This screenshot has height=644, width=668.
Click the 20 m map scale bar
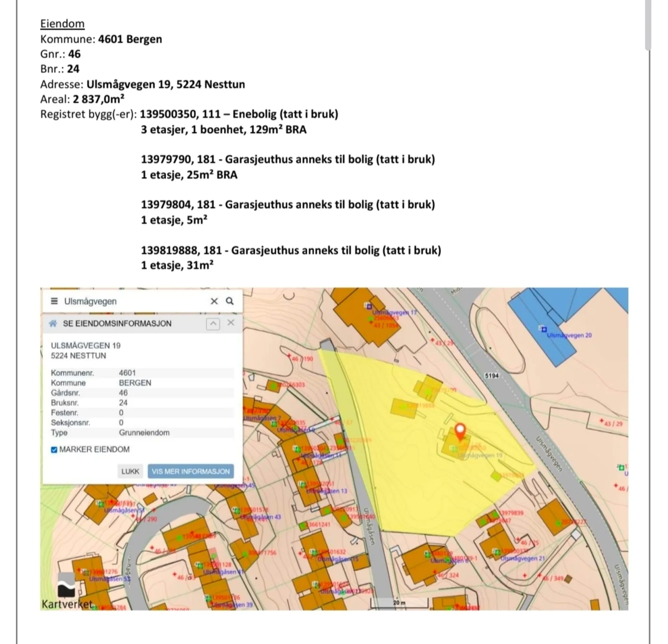click(x=400, y=603)
